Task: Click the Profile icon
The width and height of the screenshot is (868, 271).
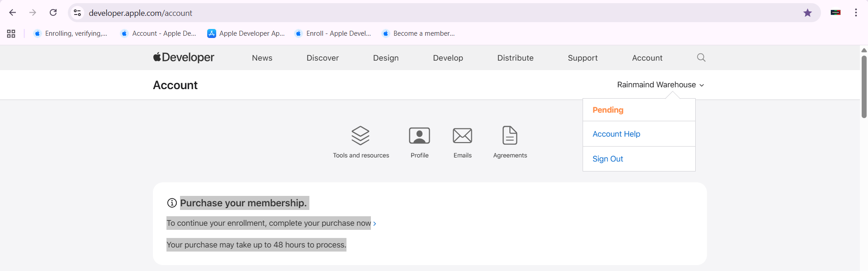Action: (419, 136)
